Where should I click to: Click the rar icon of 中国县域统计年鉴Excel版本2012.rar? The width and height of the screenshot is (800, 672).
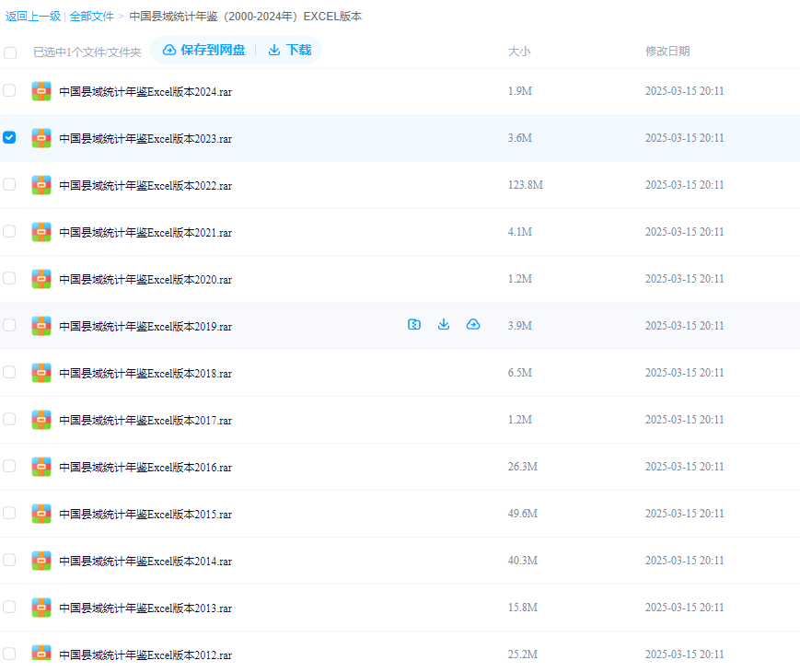coord(41,653)
